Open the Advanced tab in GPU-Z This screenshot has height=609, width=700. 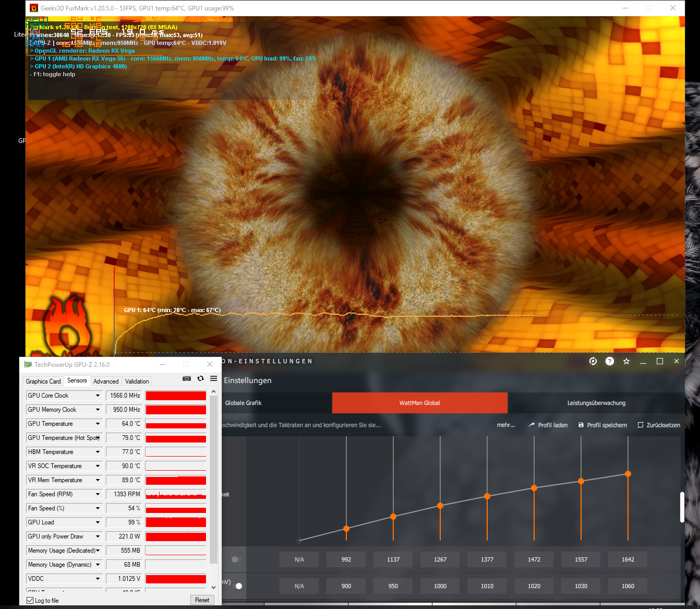click(x=106, y=381)
